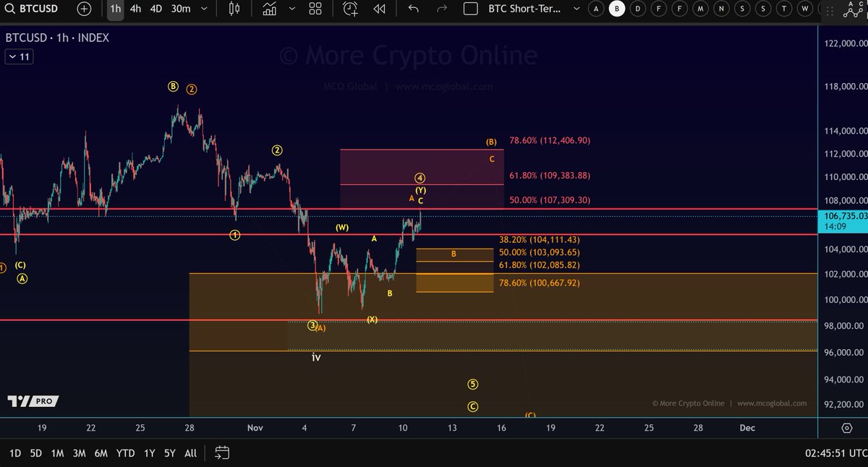Set the date range to 6M
Image resolution: width=868 pixels, height=467 pixels.
pos(101,453)
